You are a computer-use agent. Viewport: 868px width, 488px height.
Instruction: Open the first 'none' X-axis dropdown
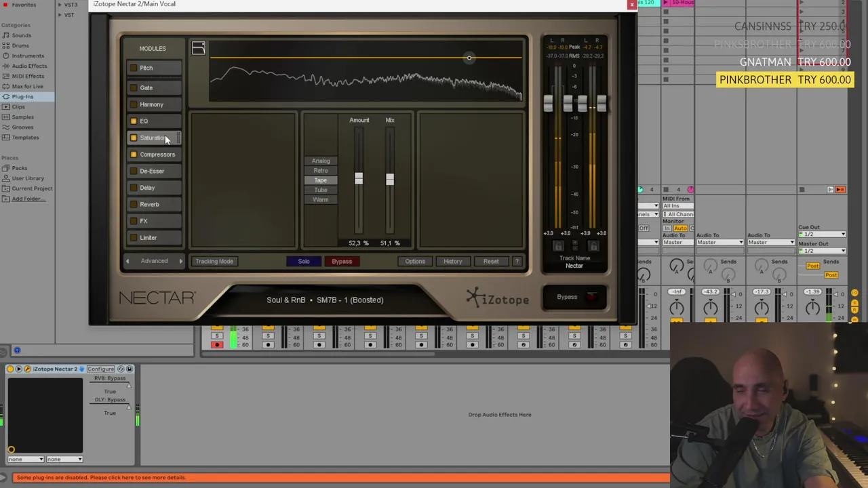[x=26, y=460]
